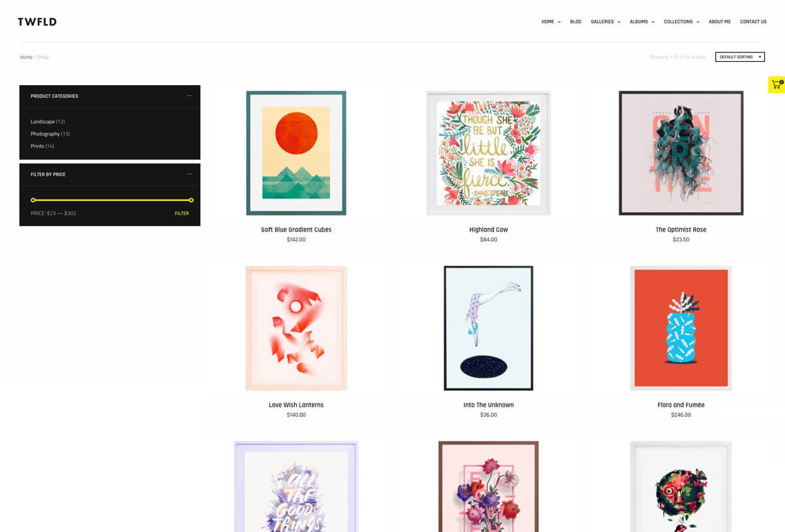Viewport: 785px width, 532px height.
Task: Expand the Galleries menu
Action: pos(605,21)
